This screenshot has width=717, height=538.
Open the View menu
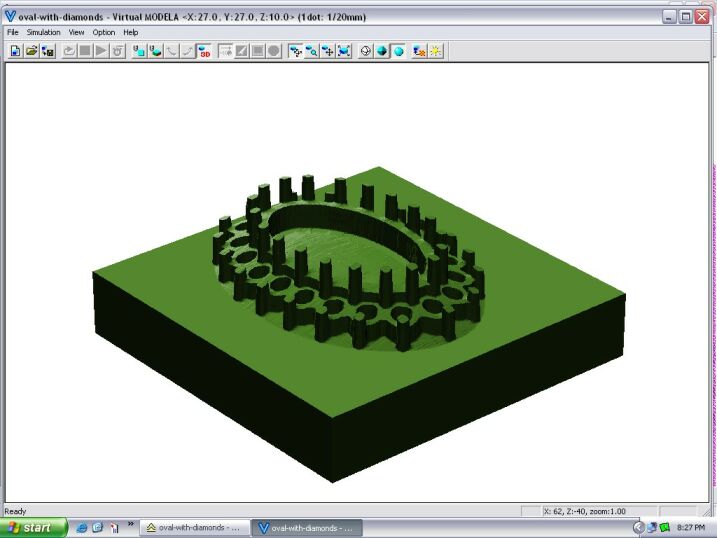(76, 32)
